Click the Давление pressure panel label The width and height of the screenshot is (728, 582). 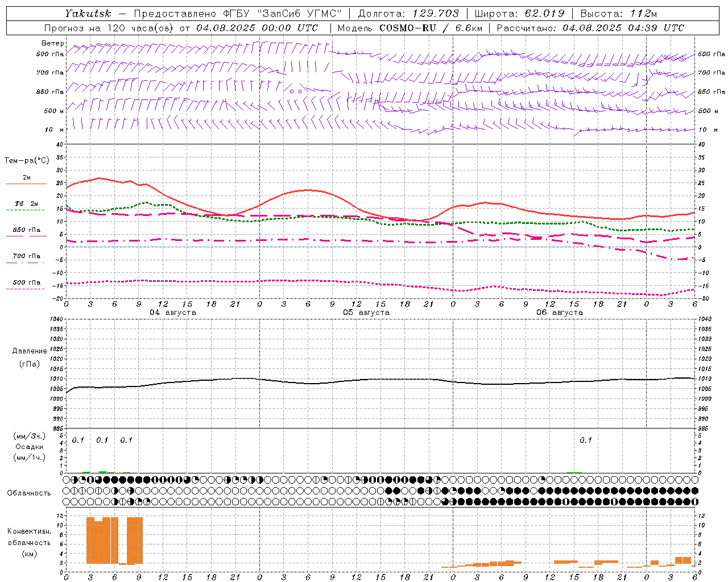click(30, 351)
